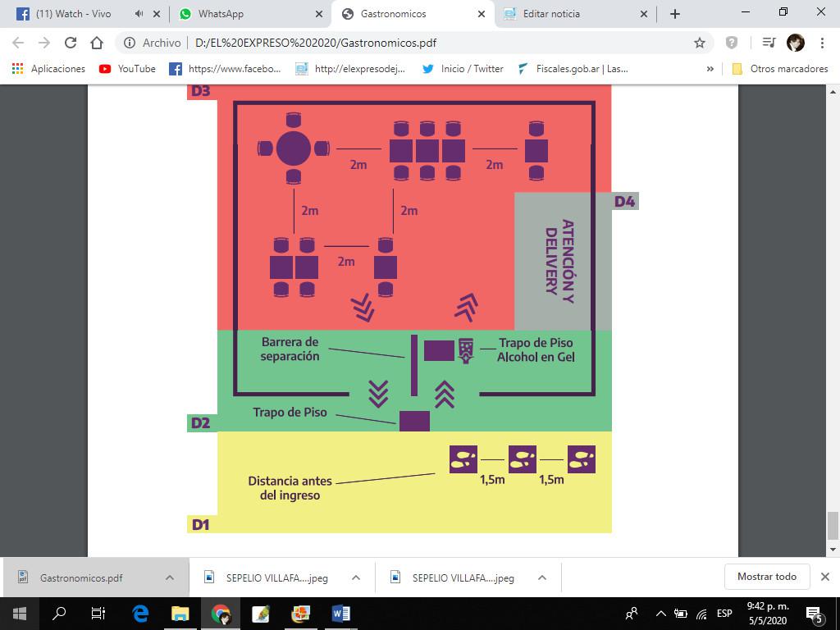Launch Microsoft Word from the taskbar
The image size is (840, 630).
pyautogui.click(x=341, y=613)
